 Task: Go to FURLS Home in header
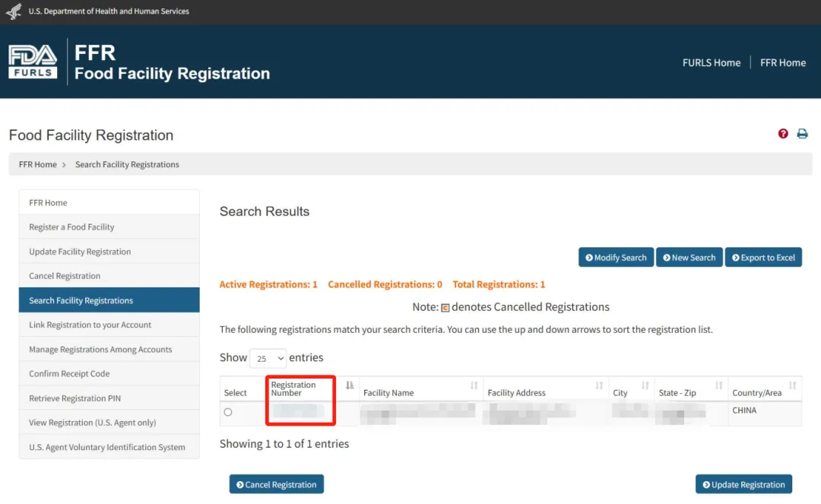click(712, 63)
